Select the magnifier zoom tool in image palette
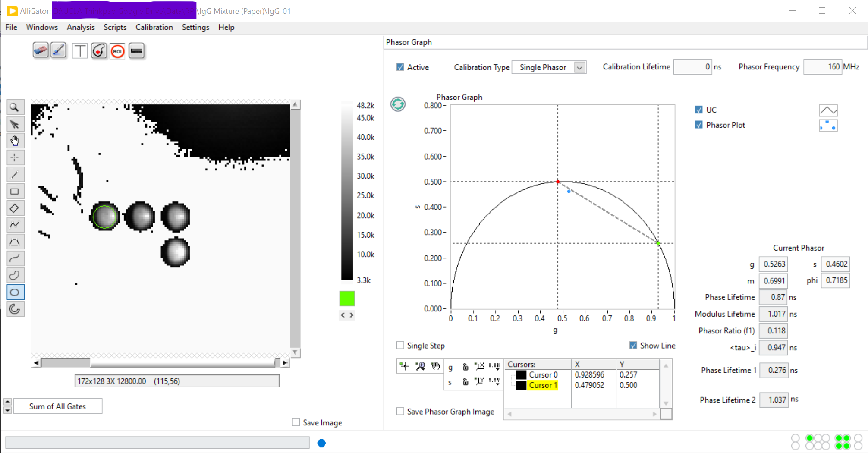 (15, 107)
